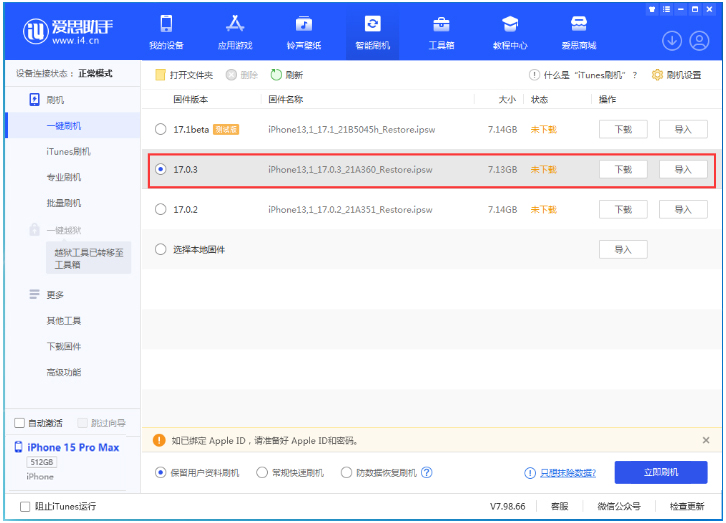Viewport: 726px width, 523px height.
Task: Choose 常规快速刷机 quick flash option
Action: click(x=262, y=473)
